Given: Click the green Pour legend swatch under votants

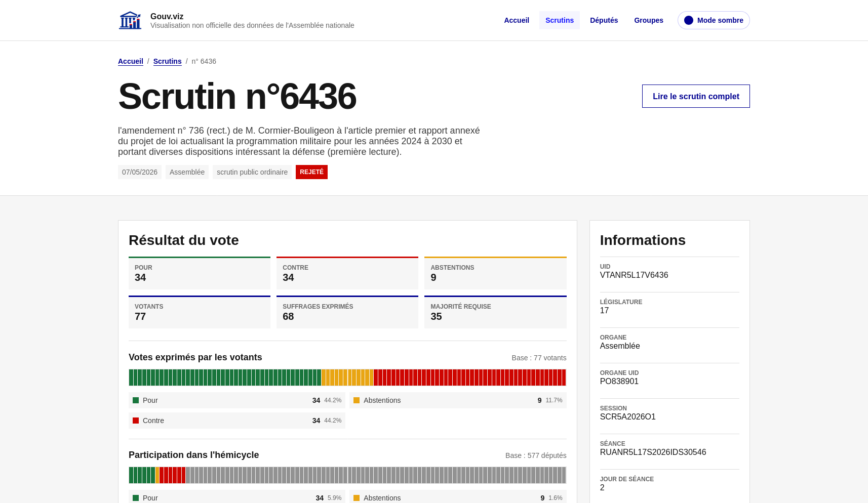Looking at the screenshot, I should pos(136,400).
